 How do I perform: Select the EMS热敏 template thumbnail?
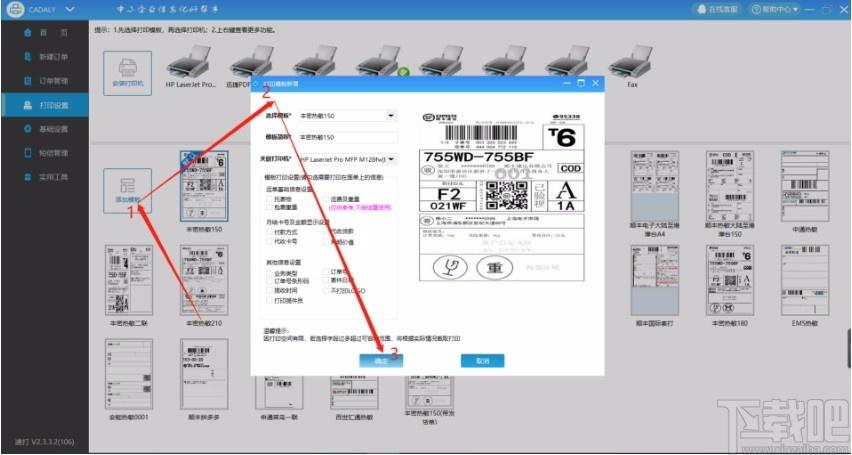tap(805, 280)
